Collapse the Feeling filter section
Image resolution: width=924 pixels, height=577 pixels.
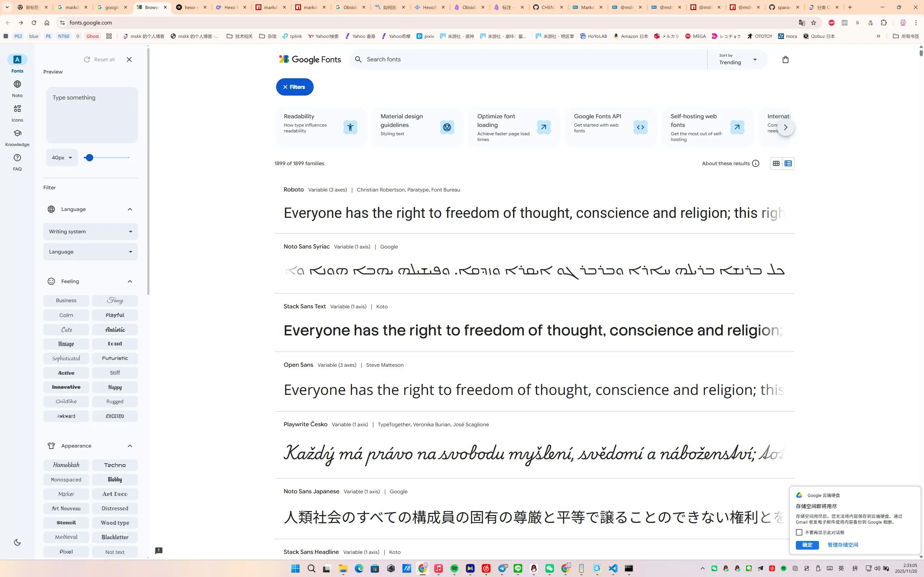click(130, 282)
